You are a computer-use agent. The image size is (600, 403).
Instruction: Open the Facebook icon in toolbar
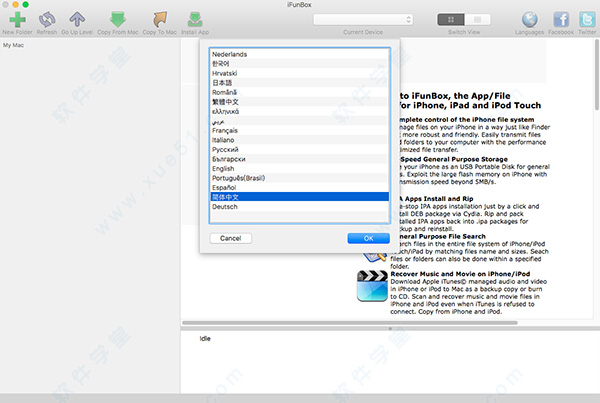tap(560, 19)
